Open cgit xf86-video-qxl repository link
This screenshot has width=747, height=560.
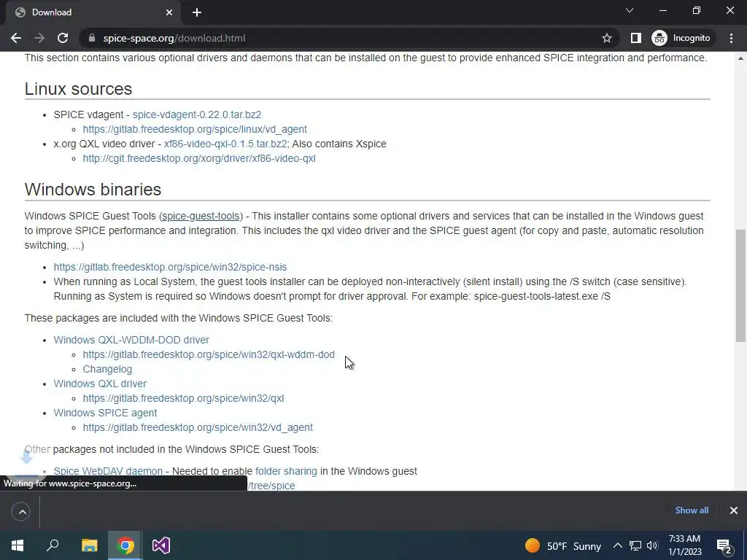199,158
